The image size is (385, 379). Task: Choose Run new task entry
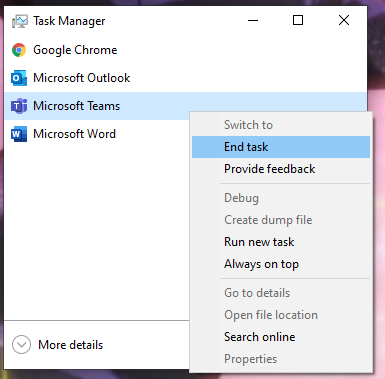tap(281, 242)
